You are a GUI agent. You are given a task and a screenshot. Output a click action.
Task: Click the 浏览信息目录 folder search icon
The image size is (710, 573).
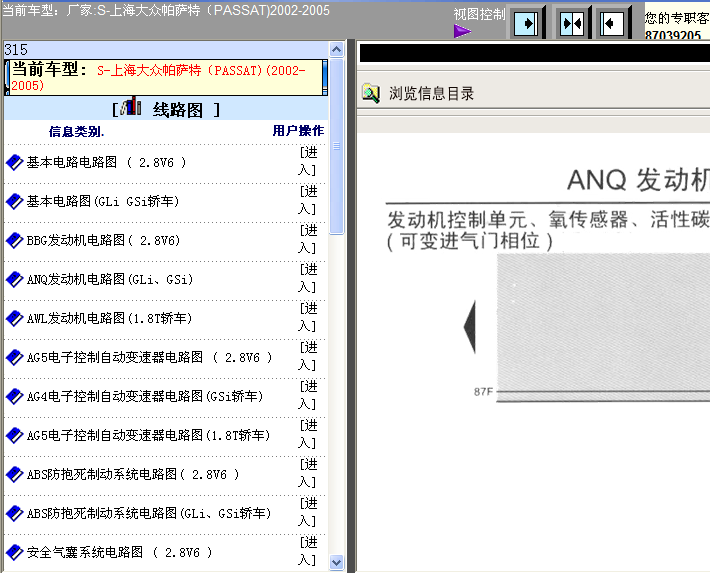pyautogui.click(x=371, y=93)
